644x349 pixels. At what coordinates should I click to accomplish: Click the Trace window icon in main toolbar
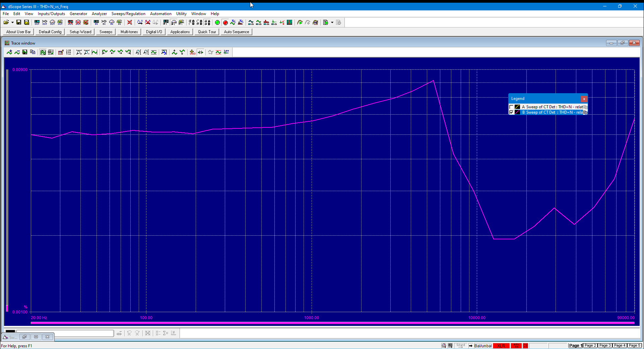pyautogui.click(x=289, y=22)
